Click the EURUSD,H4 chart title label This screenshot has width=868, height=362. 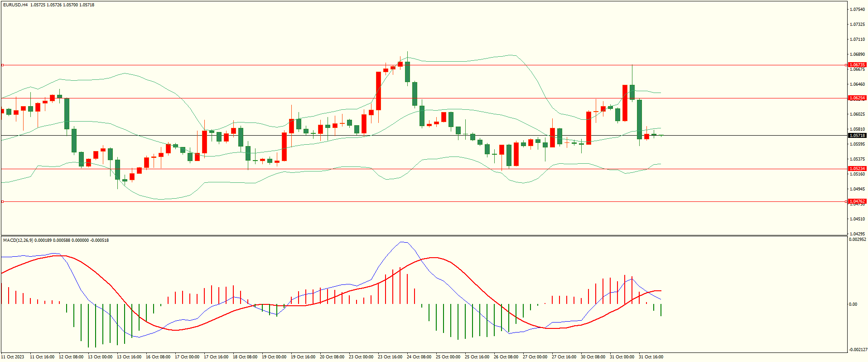pos(15,5)
